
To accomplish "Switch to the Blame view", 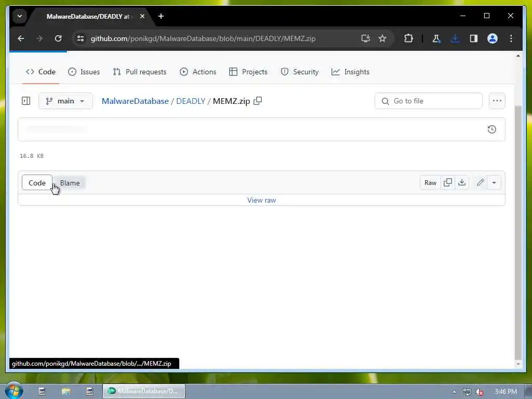I will click(70, 183).
